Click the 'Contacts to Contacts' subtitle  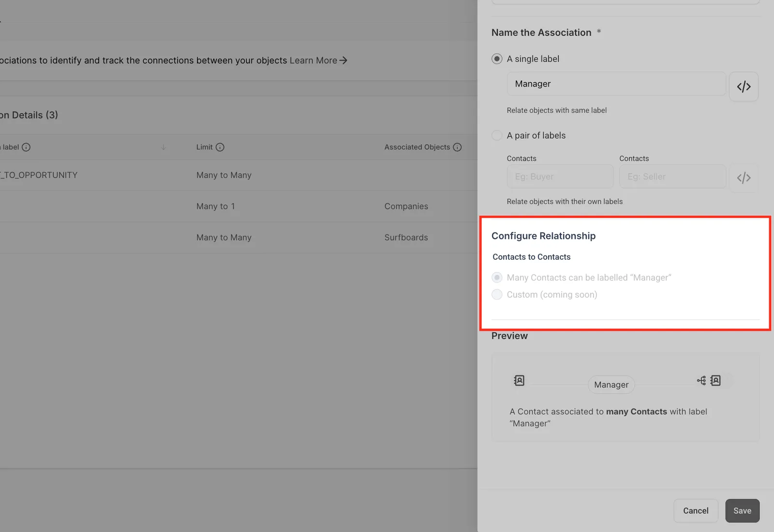[x=532, y=257]
